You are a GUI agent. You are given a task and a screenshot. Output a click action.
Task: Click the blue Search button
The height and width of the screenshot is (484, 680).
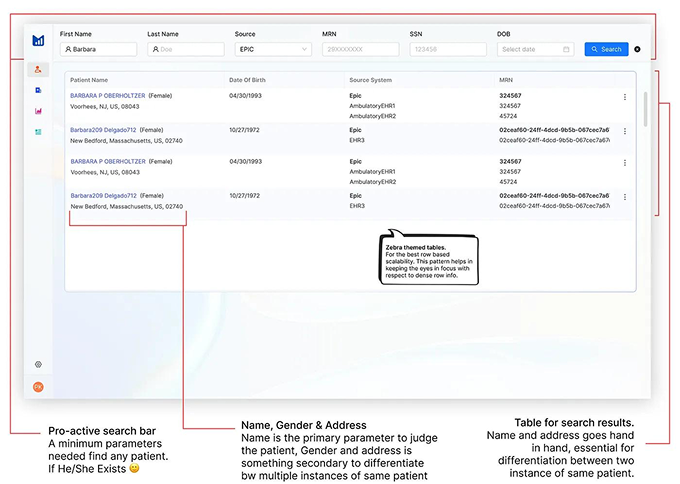coord(606,49)
